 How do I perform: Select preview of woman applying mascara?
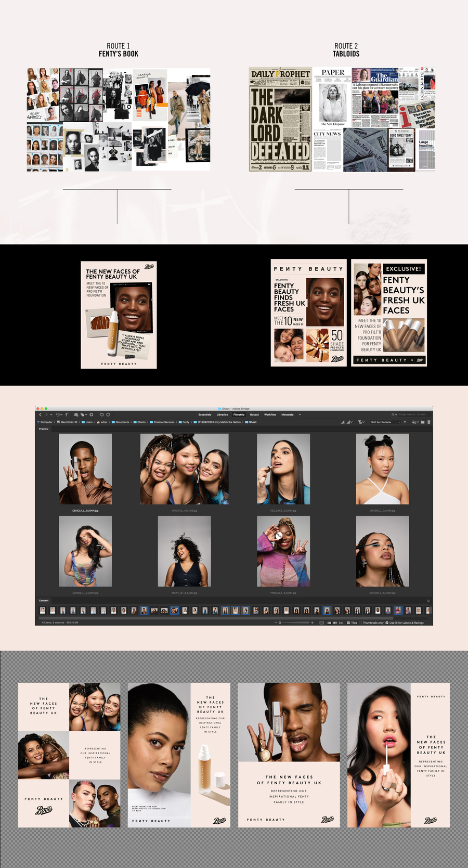(x=382, y=551)
